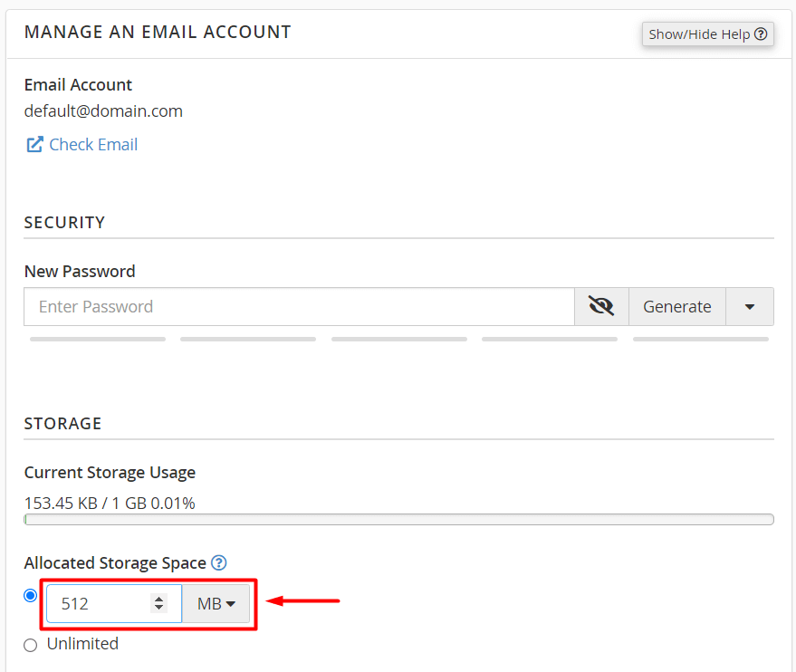Screen dimensions: 796x672
Task: Decrease storage value with the down arrow
Action: (x=158, y=608)
